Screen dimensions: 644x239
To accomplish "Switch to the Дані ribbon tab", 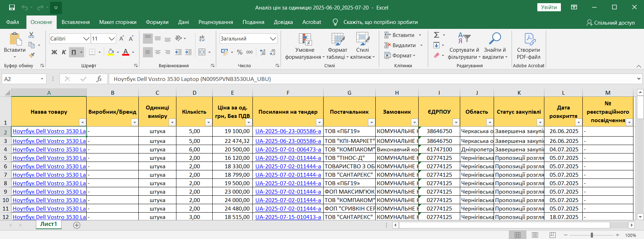I will [x=183, y=22].
